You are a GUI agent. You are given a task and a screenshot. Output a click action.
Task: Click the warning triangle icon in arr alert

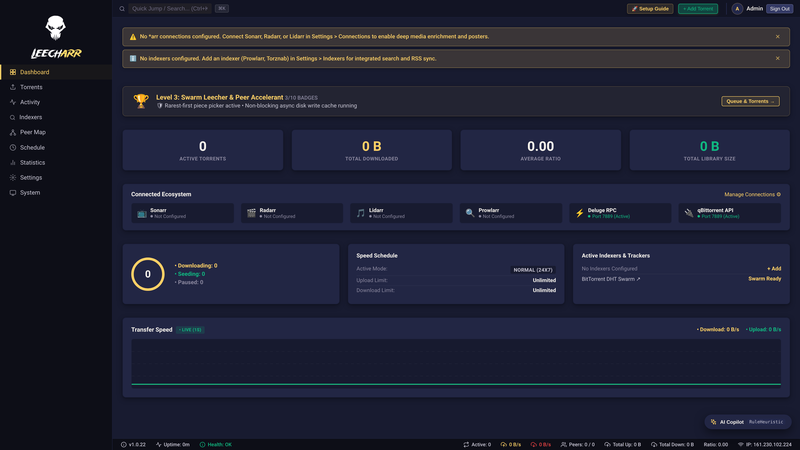[133, 37]
